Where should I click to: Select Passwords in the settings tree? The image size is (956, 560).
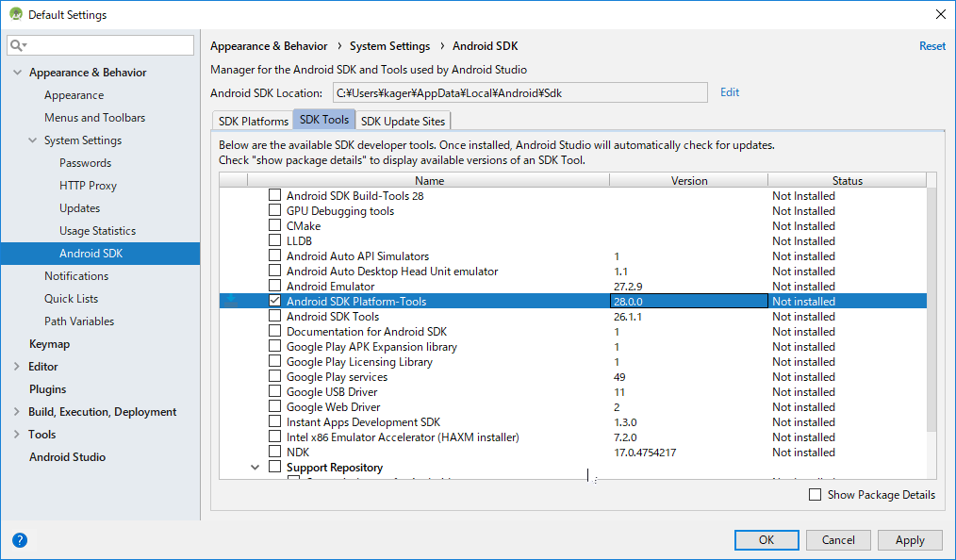(86, 163)
